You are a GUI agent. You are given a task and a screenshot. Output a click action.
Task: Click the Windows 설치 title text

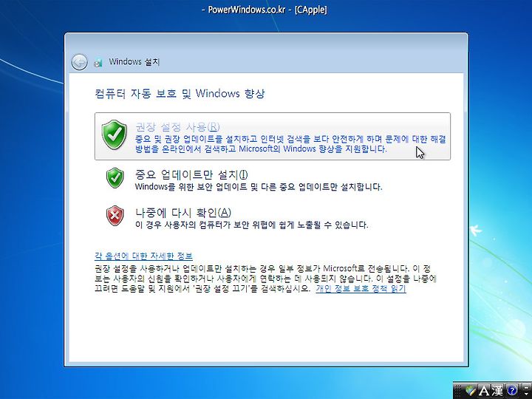pyautogui.click(x=134, y=62)
